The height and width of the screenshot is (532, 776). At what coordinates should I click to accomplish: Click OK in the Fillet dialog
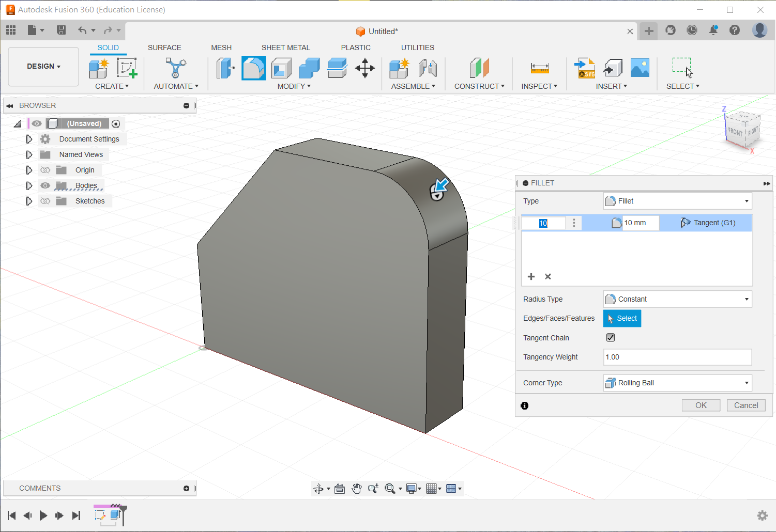(x=701, y=405)
